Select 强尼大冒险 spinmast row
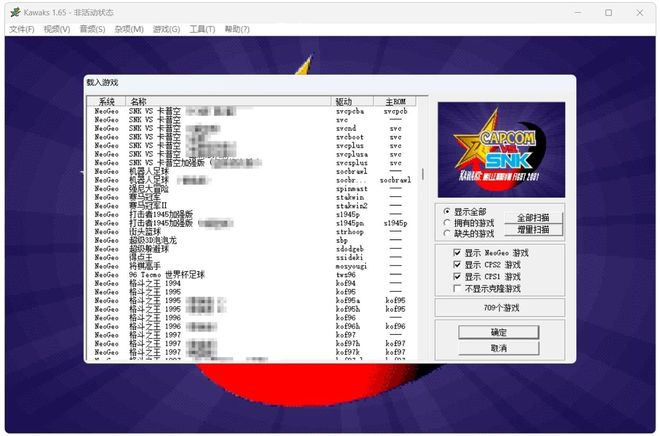 point(251,189)
